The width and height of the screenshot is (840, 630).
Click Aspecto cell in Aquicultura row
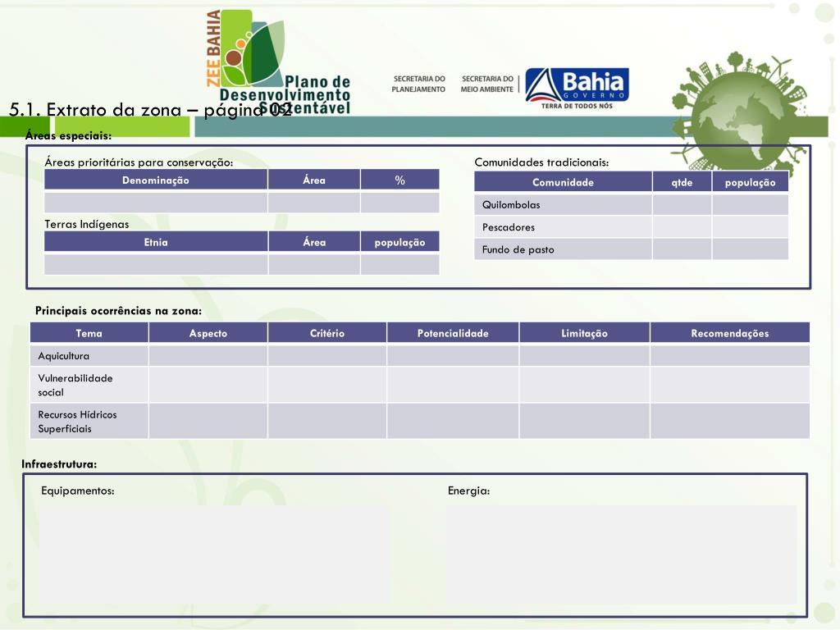tap(208, 356)
